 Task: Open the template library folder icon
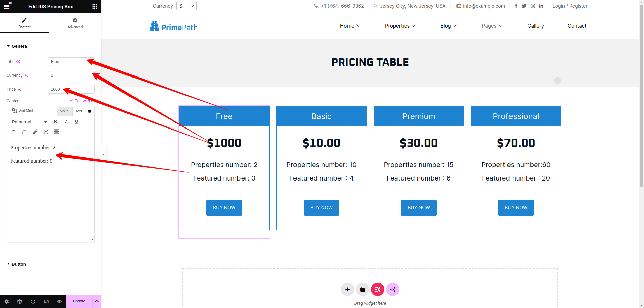point(362,289)
